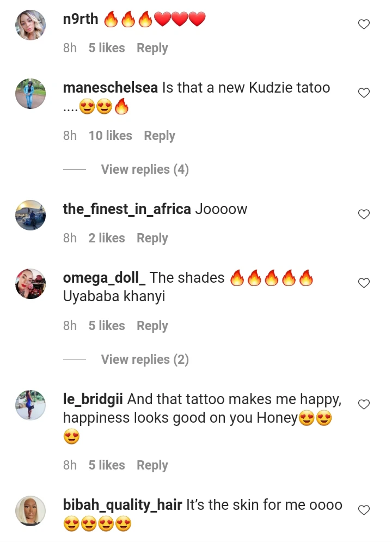
Task: Reply to le_bridgii's comment
Action: point(152,465)
